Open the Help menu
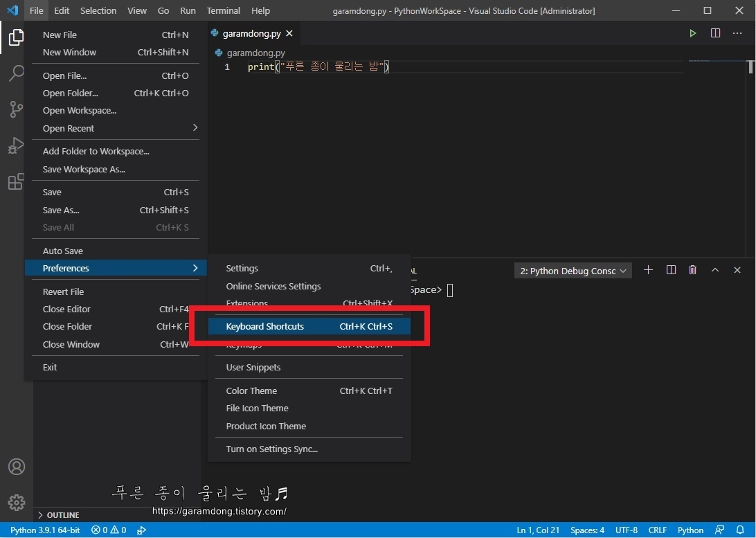This screenshot has height=538, width=756. click(x=260, y=10)
